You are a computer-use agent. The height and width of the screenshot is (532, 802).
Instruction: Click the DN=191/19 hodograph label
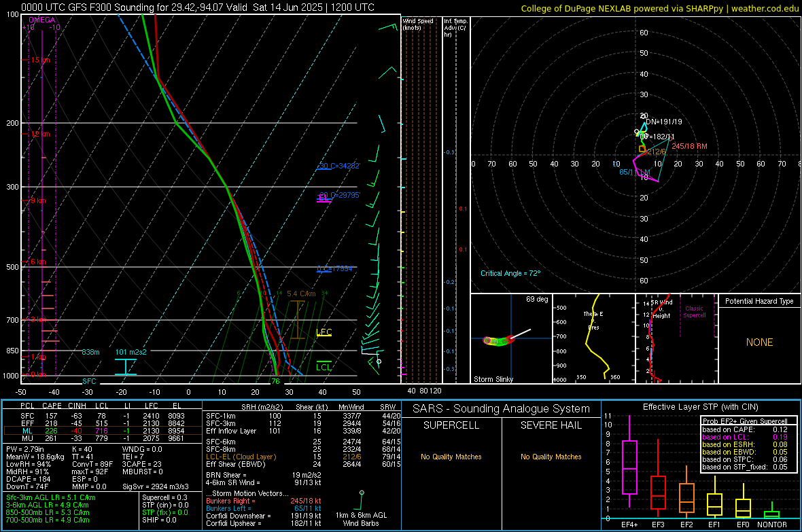click(x=663, y=122)
